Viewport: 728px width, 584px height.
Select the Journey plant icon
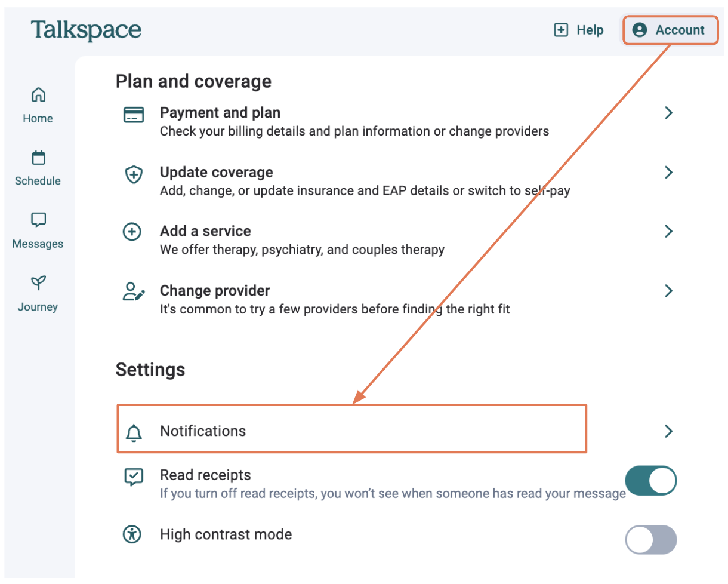pyautogui.click(x=38, y=282)
